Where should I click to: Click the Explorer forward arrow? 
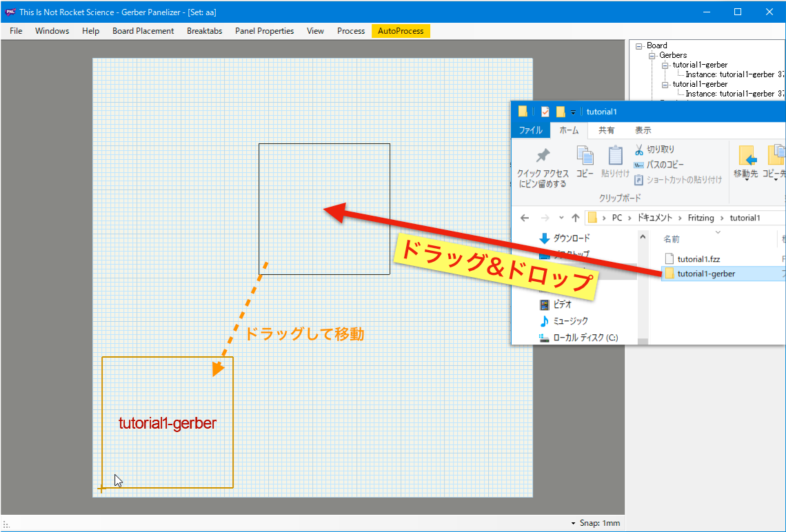(x=545, y=218)
